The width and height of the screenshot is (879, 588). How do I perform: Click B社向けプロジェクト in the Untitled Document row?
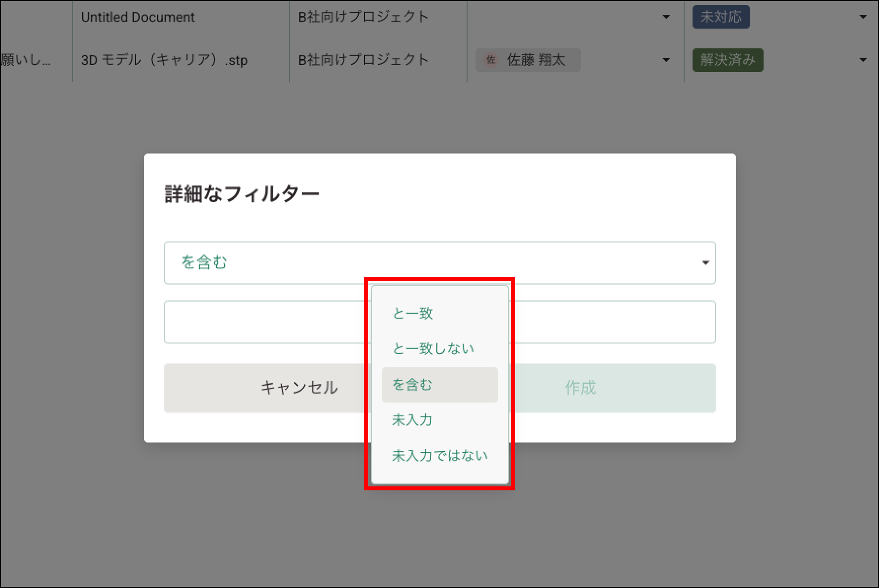pyautogui.click(x=364, y=17)
